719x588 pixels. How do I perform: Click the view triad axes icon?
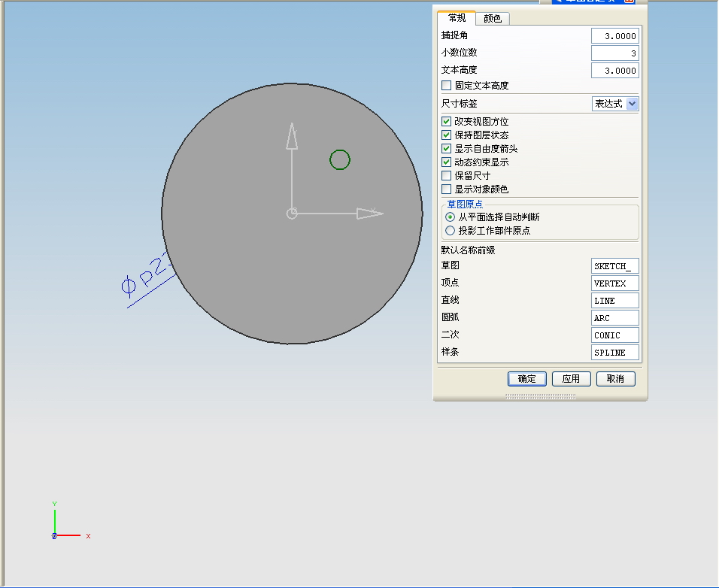click(x=71, y=521)
